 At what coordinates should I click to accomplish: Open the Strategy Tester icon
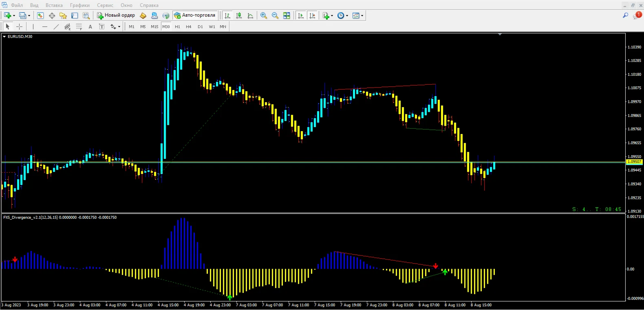coord(86,15)
